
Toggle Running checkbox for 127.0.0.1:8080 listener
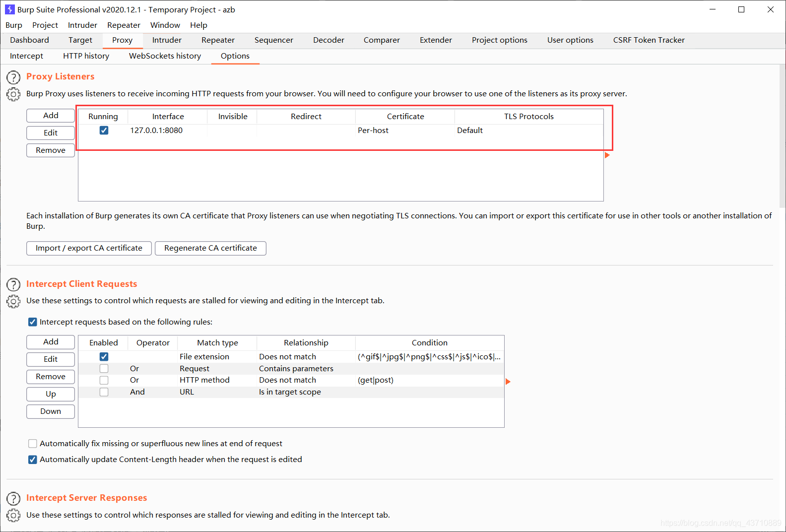click(x=104, y=131)
